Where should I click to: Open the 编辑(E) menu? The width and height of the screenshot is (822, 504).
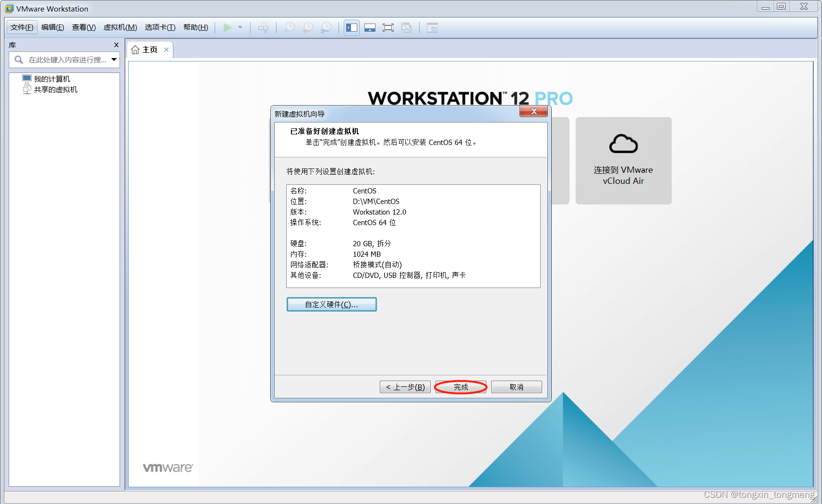pyautogui.click(x=53, y=27)
